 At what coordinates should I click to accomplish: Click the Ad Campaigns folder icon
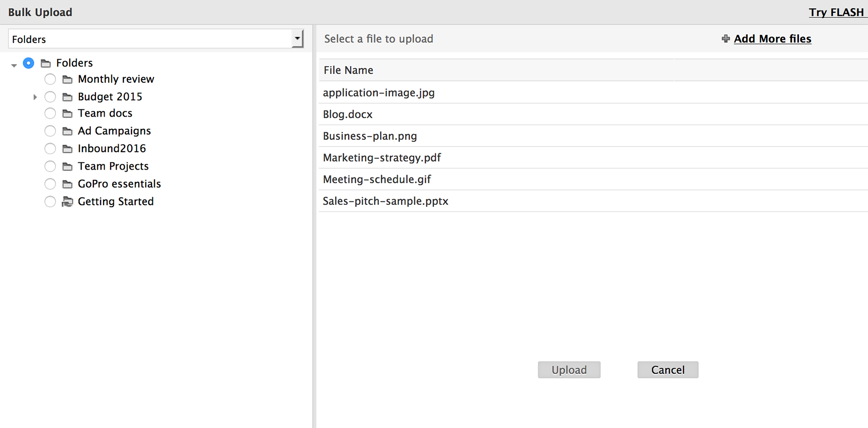pyautogui.click(x=68, y=131)
